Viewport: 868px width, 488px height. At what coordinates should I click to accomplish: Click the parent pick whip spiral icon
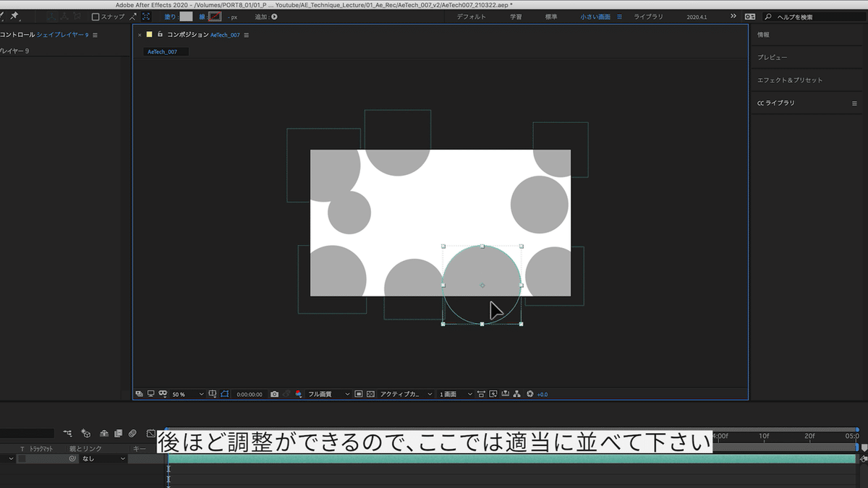(72, 458)
